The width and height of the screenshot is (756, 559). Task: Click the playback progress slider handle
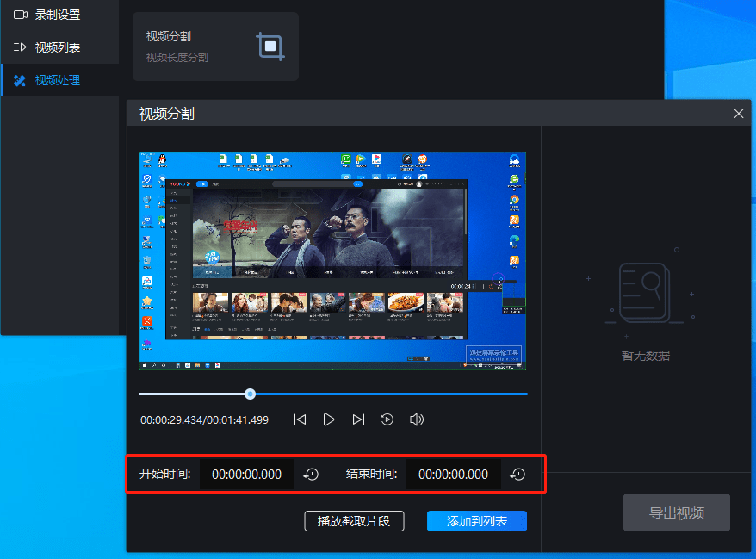pyautogui.click(x=250, y=394)
